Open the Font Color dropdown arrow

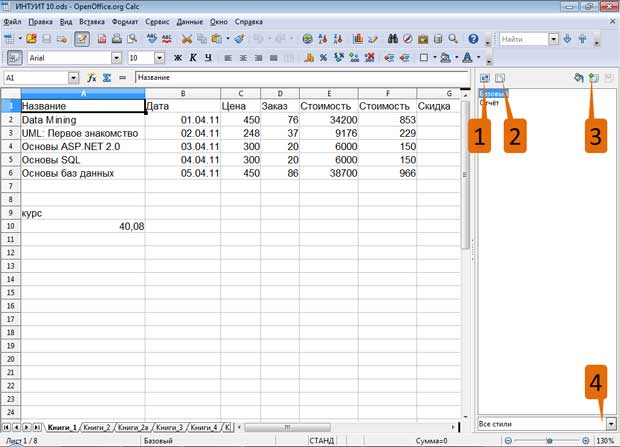(478, 58)
